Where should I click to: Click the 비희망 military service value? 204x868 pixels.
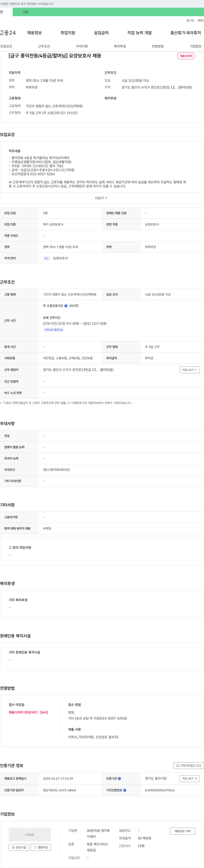(47, 529)
